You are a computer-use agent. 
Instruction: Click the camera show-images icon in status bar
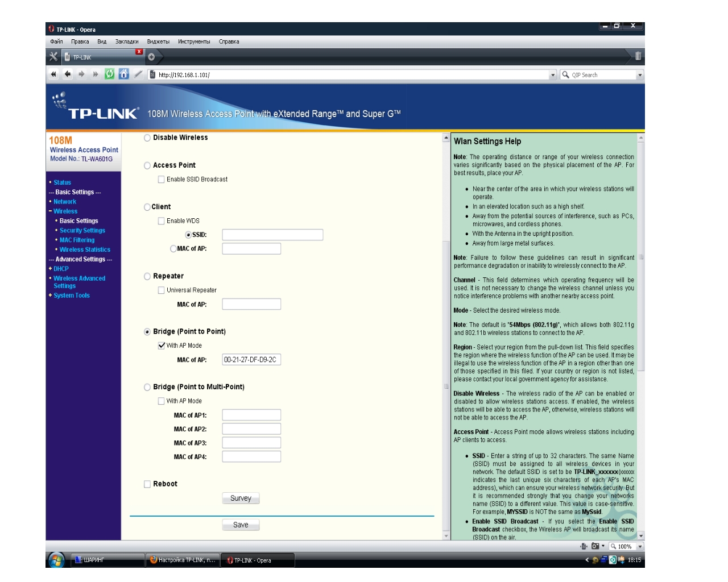coord(595,546)
